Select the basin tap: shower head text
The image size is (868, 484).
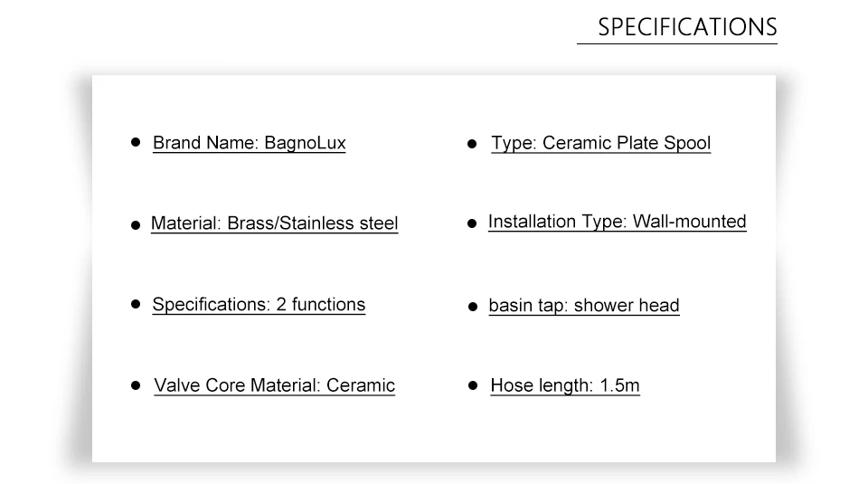(x=583, y=306)
